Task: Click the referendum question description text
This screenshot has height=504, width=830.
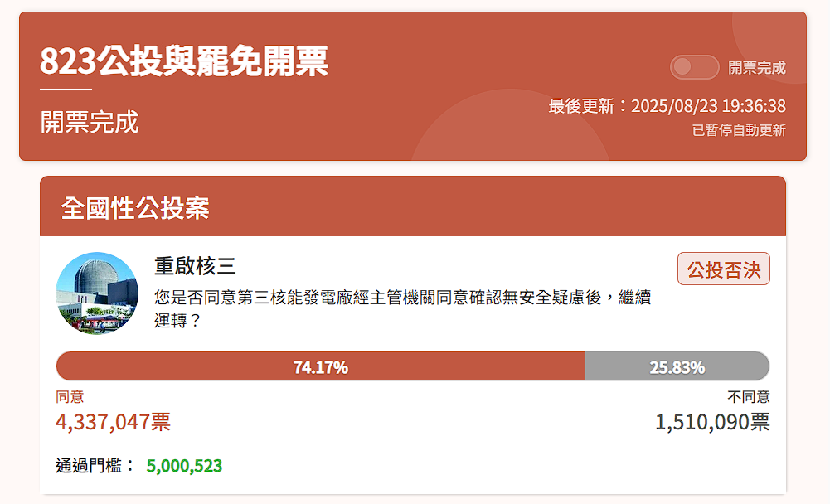Action: (x=402, y=308)
